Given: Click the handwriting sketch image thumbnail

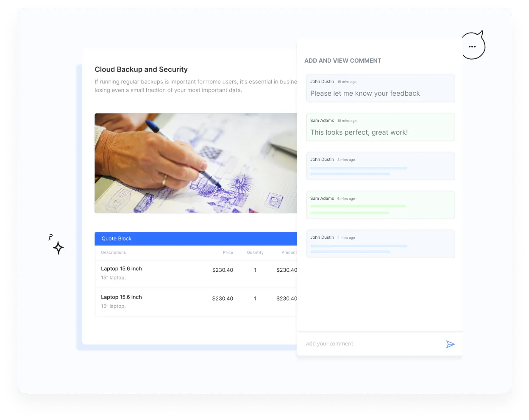Looking at the screenshot, I should point(196,163).
